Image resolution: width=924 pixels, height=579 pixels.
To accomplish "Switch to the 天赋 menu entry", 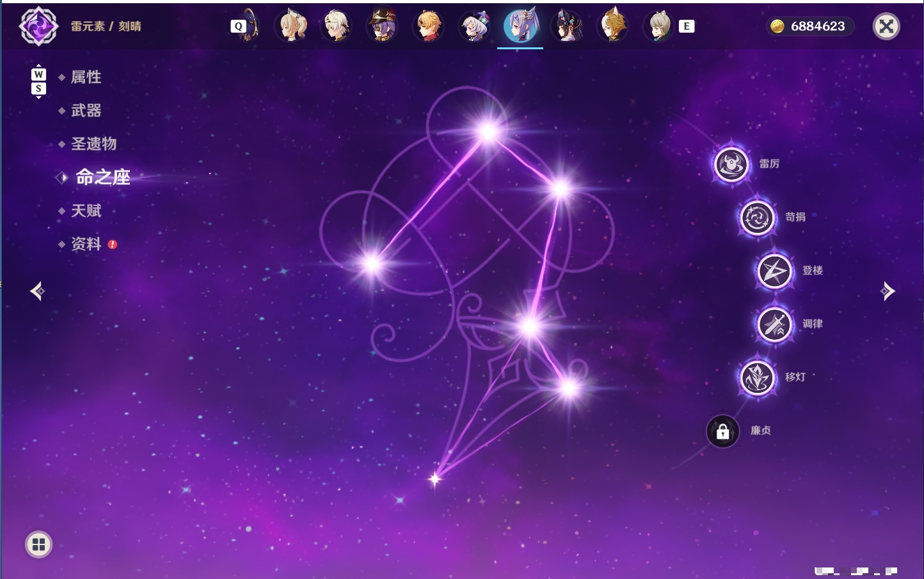I will click(x=86, y=210).
